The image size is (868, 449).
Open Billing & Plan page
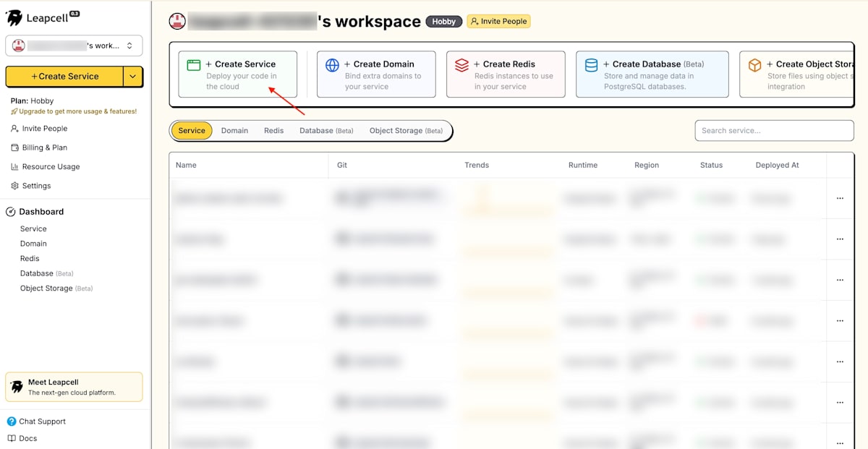[x=39, y=147]
